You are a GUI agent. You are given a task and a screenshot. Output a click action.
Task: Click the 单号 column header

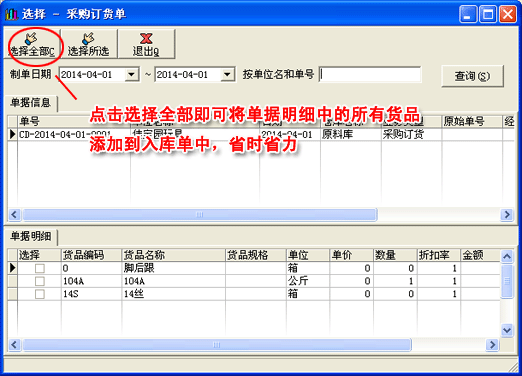(x=73, y=121)
